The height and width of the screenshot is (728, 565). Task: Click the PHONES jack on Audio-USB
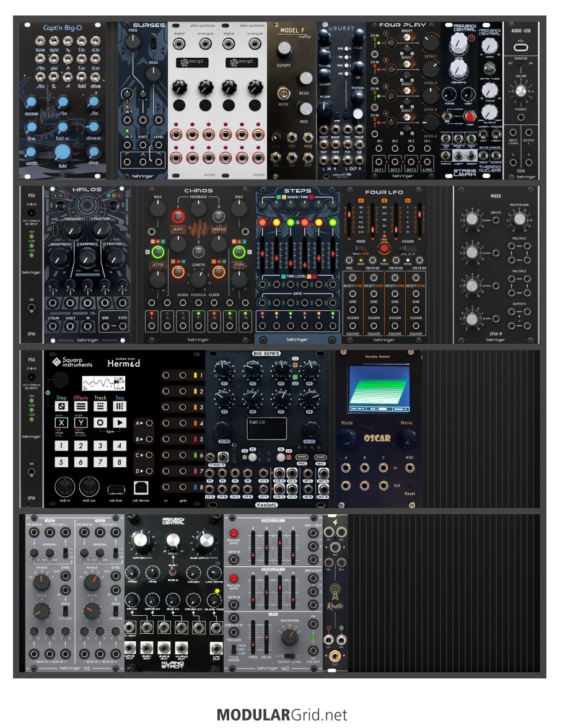pyautogui.click(x=521, y=117)
